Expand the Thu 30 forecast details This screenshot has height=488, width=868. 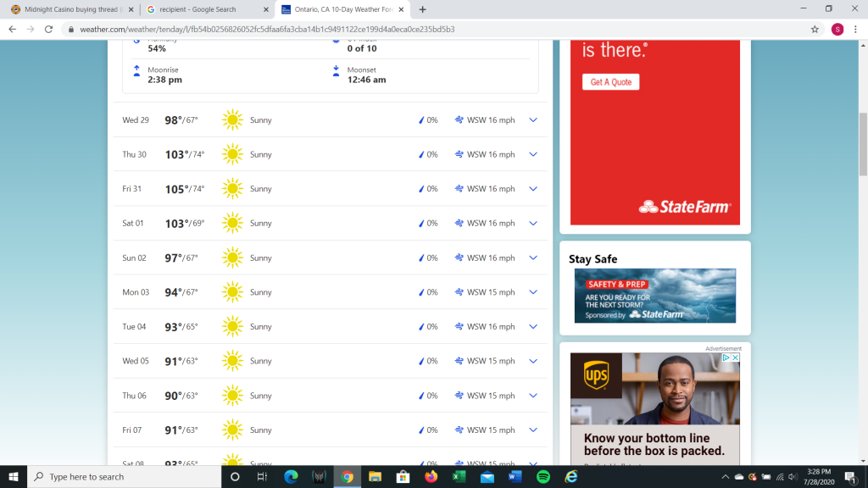coord(532,154)
